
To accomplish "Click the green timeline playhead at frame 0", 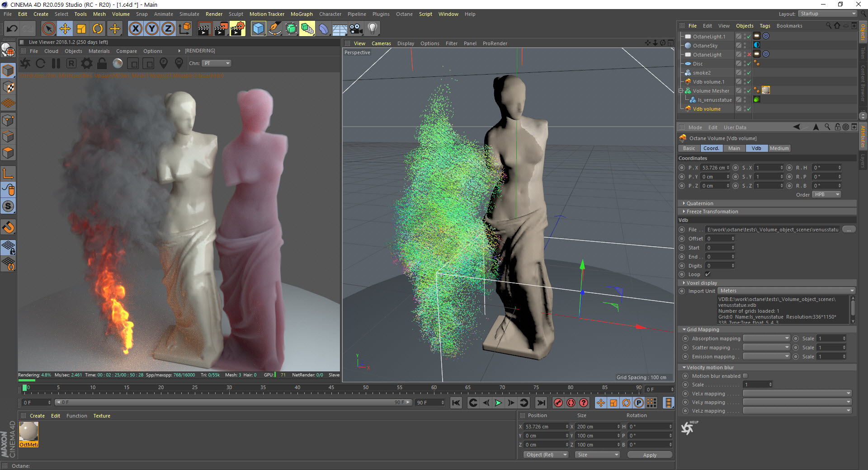I will click(24, 388).
